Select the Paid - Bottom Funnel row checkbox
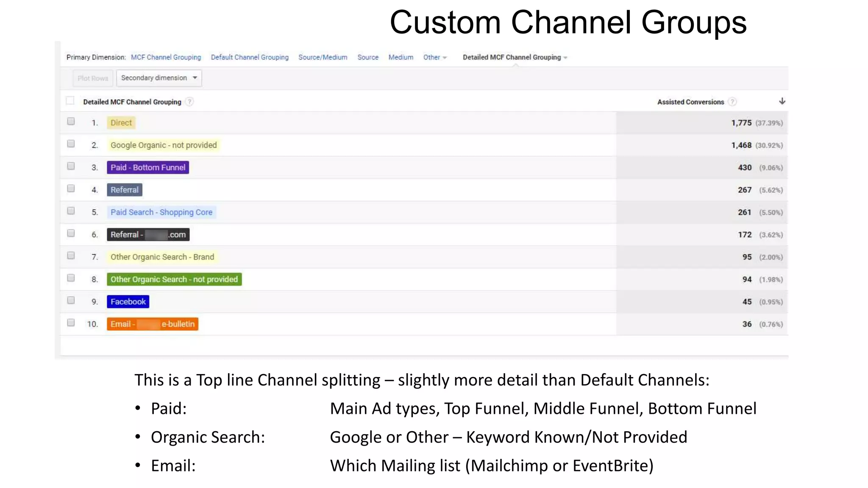Viewport: 868px width, 488px height. [x=71, y=166]
